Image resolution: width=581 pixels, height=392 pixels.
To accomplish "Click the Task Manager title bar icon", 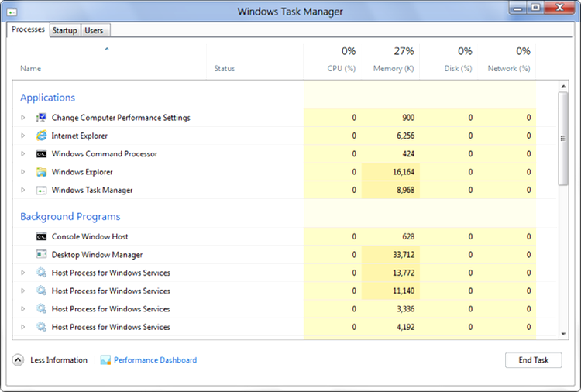I will pyautogui.click(x=12, y=12).
